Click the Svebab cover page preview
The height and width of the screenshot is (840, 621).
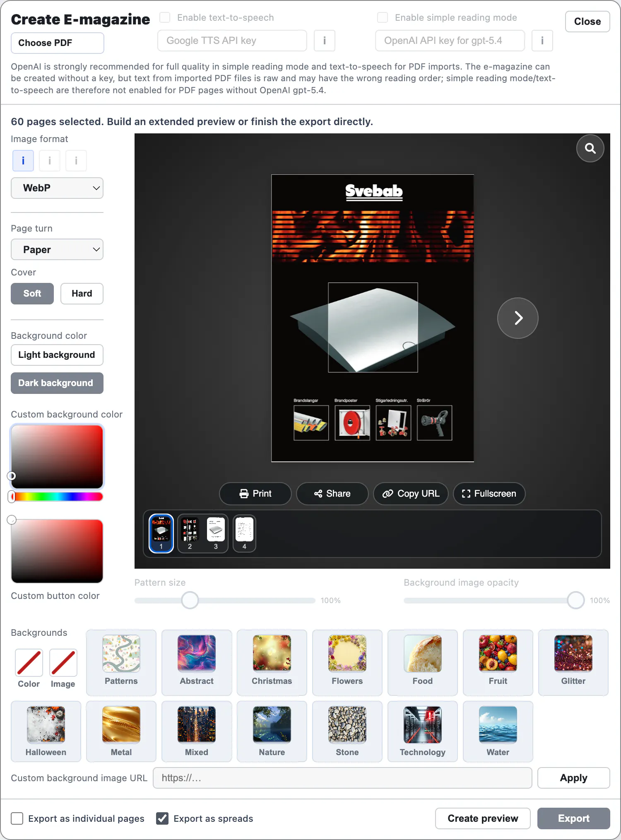point(373,318)
